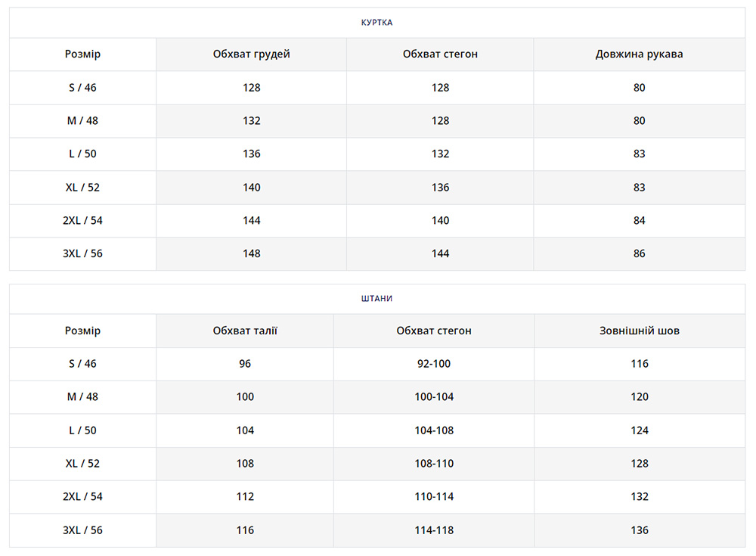Click the КУРТКА table title

376,23
